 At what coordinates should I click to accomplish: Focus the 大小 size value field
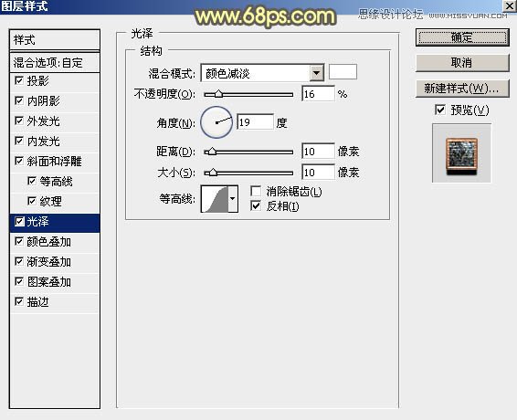tap(318, 172)
